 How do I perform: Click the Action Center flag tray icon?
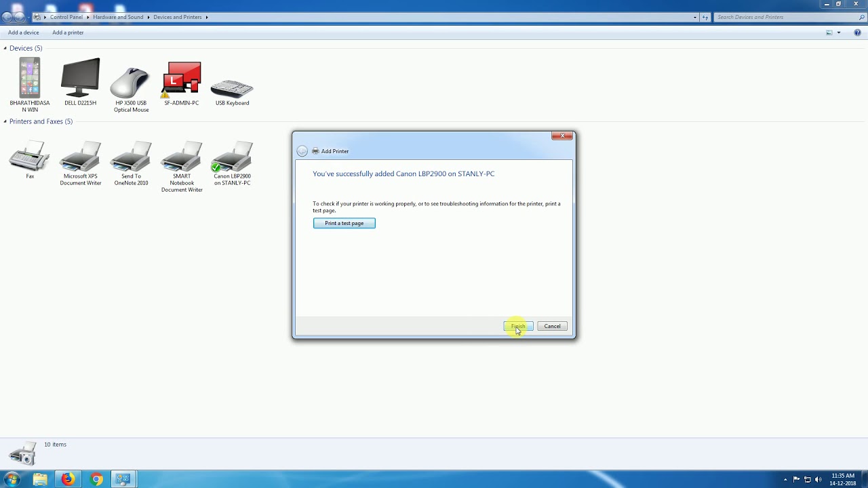[796, 479]
